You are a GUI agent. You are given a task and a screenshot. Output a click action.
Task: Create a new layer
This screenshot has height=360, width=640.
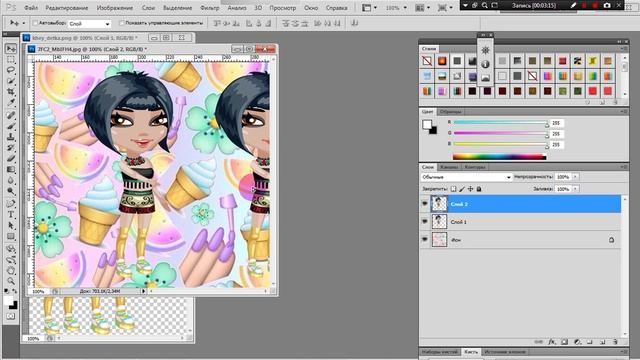click(602, 342)
